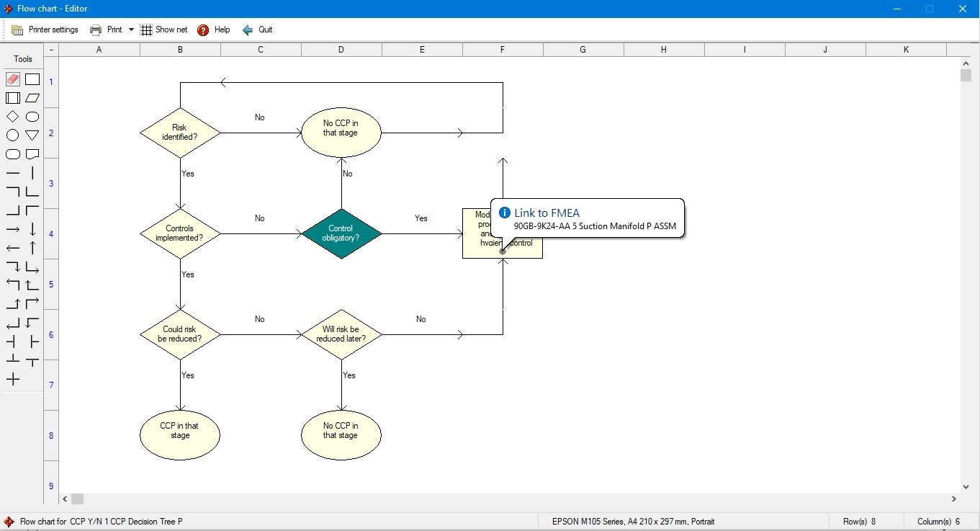Screen dimensions: 980x531
Task: Click the horizontal scrollbar left arrow
Action: pyautogui.click(x=66, y=499)
